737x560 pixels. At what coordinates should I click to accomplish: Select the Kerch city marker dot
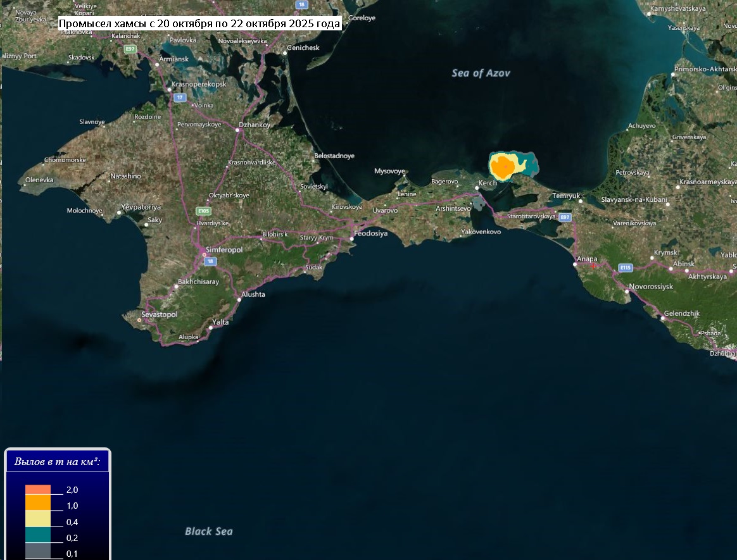(x=477, y=187)
